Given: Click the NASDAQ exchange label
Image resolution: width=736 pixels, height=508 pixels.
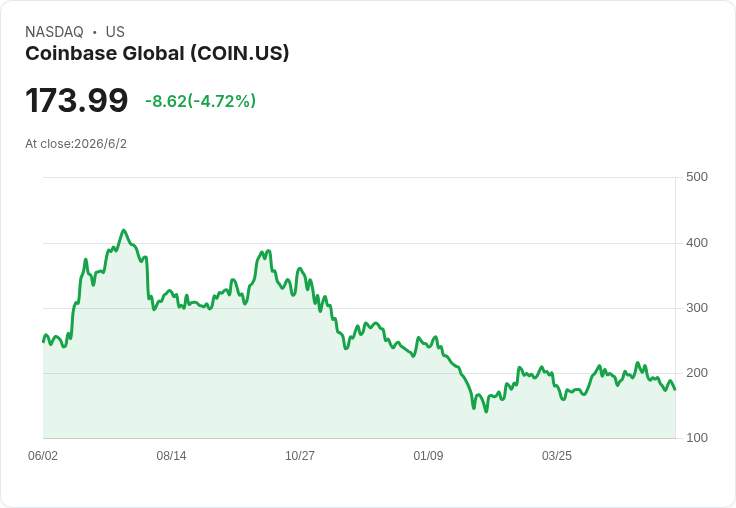Looking at the screenshot, I should pyautogui.click(x=54, y=32).
